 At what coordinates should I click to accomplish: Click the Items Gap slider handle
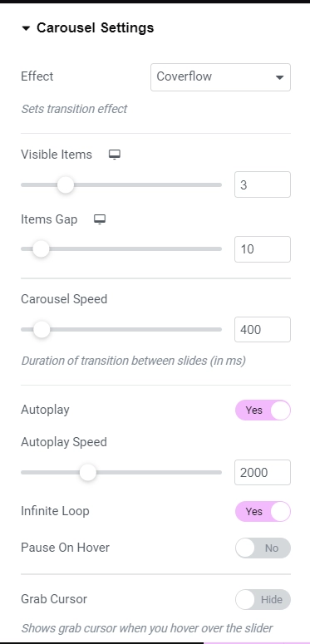tap(41, 249)
